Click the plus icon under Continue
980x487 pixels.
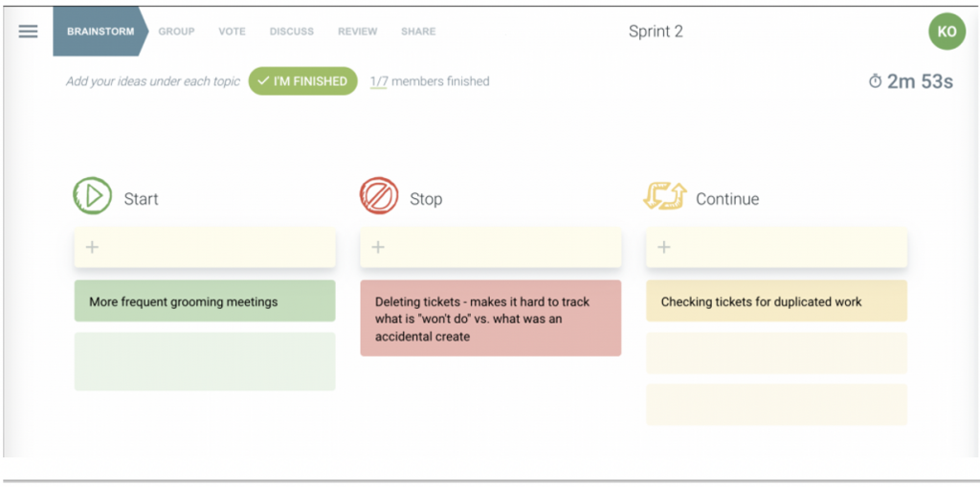[x=664, y=248]
